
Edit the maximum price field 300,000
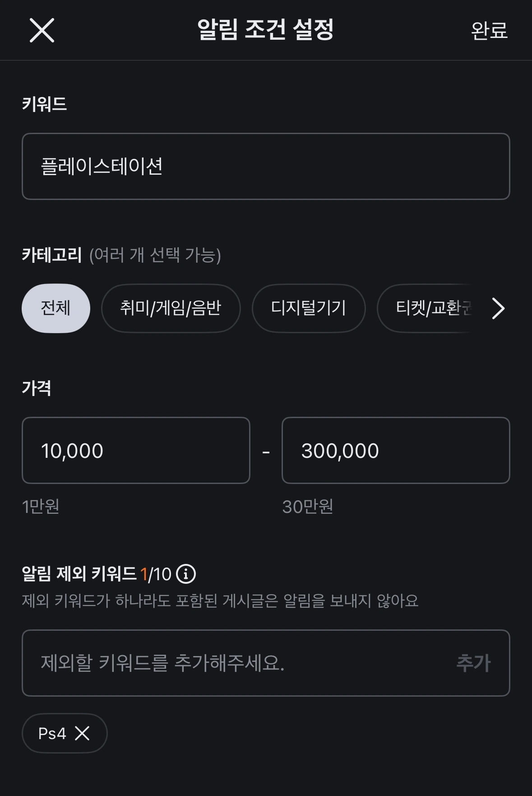[396, 451]
